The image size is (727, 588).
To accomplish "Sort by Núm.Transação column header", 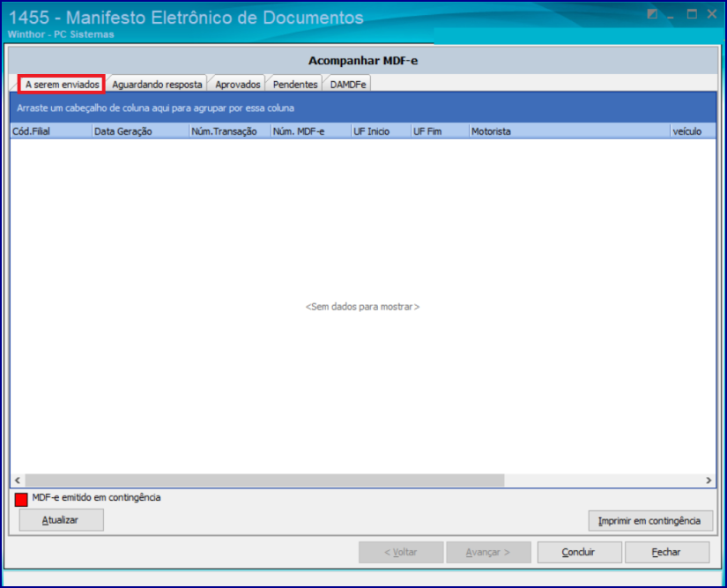I will point(230,131).
